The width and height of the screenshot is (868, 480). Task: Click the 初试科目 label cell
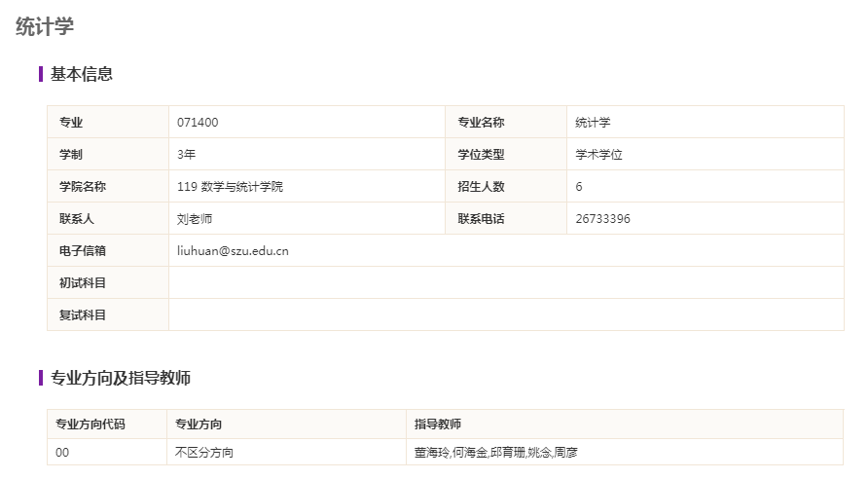(x=108, y=282)
